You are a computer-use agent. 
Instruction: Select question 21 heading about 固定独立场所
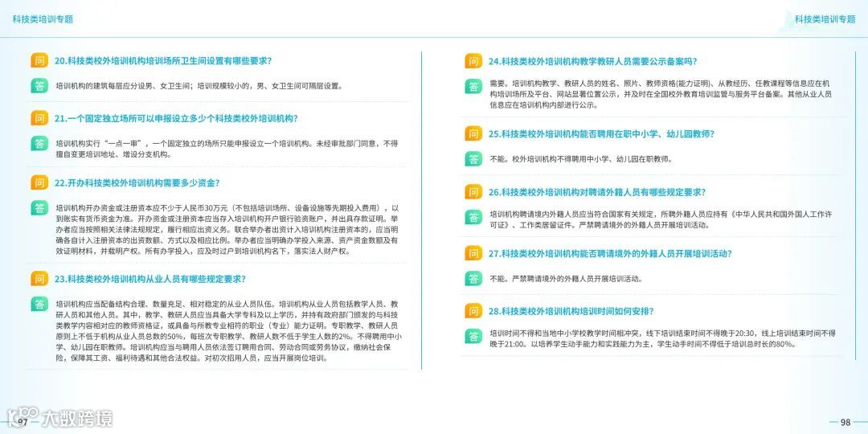click(177, 118)
